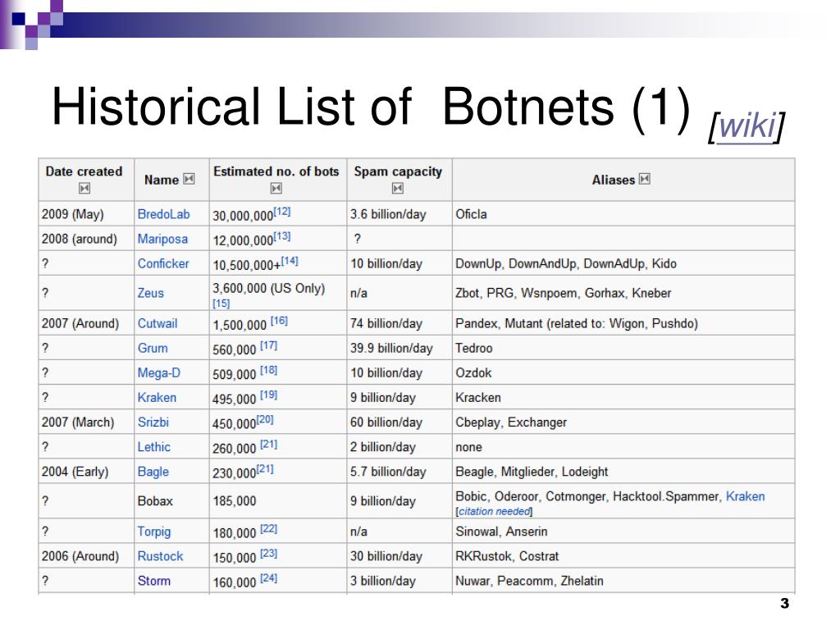Select the 2006 (Around) date cell
The height and width of the screenshot is (630, 840).
(86, 556)
